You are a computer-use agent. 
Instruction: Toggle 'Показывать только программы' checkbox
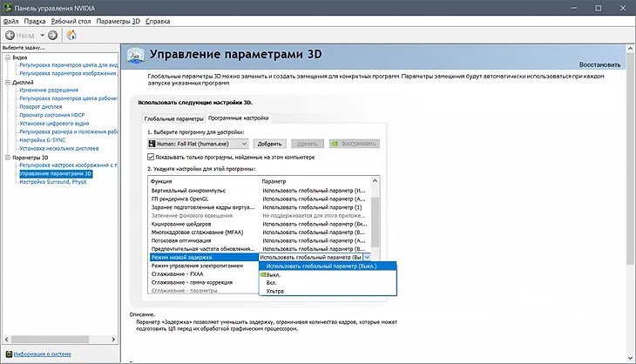[x=151, y=157]
